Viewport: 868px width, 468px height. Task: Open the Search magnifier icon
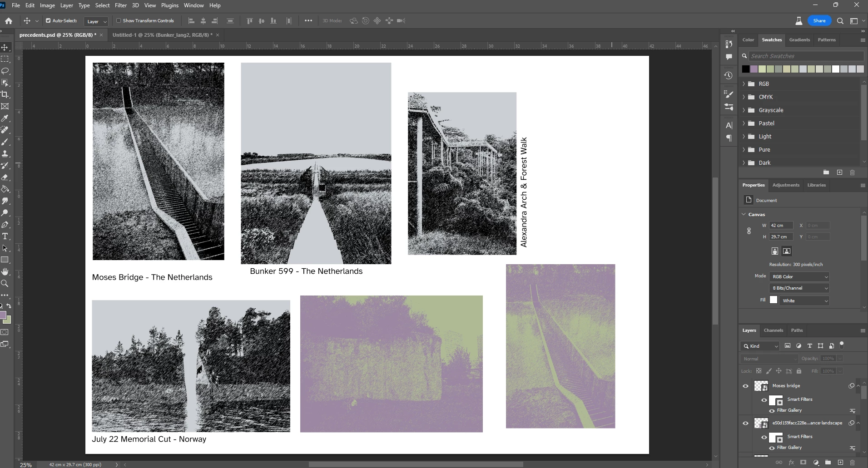[840, 21]
